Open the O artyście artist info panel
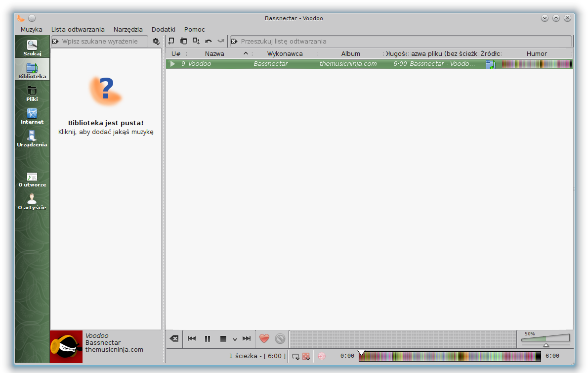 [32, 202]
